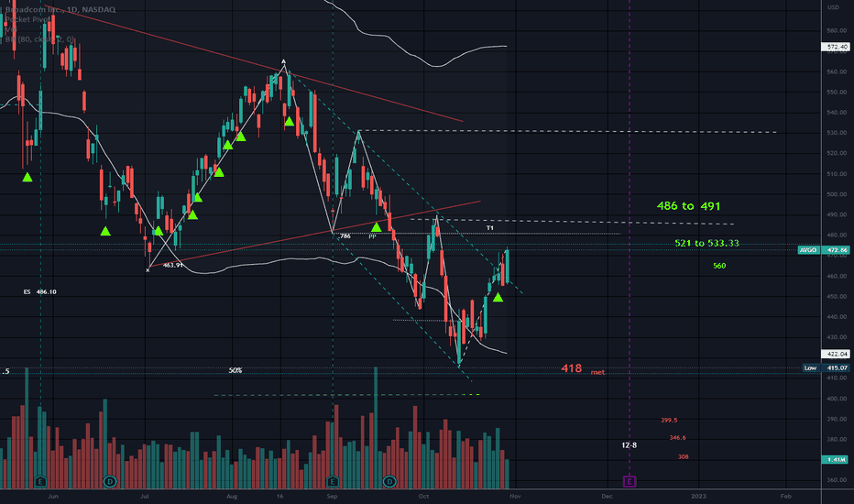Image resolution: width=854 pixels, height=504 pixels.
Task: Select the 'A' peak label in August
Action: tap(284, 61)
